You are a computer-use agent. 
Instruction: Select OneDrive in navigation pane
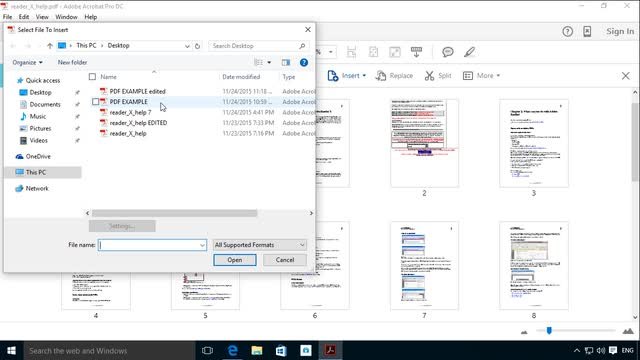tap(38, 156)
